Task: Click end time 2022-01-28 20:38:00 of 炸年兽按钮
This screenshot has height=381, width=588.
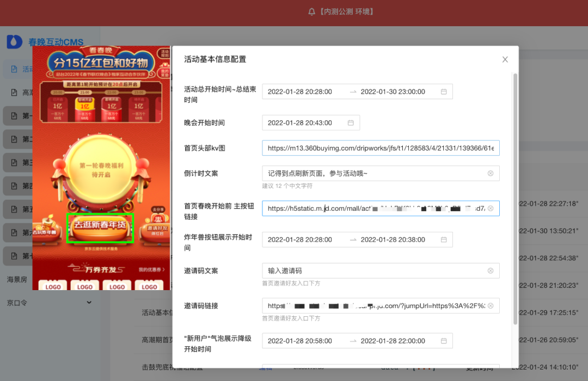Action: pos(393,239)
